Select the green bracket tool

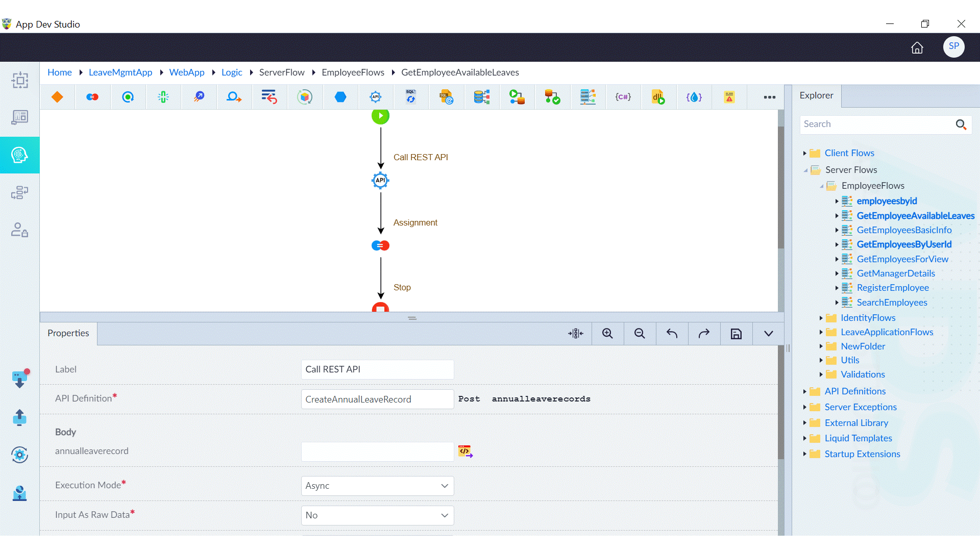pyautogui.click(x=163, y=97)
